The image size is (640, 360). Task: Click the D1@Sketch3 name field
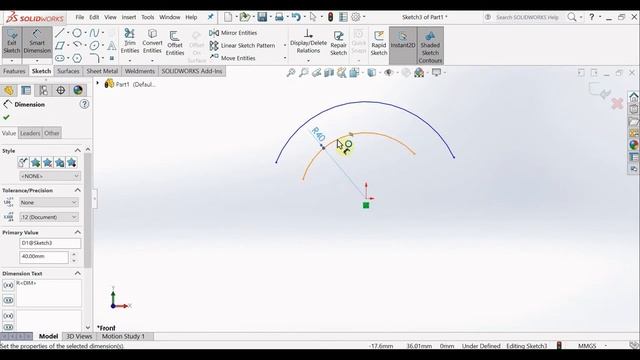pos(50,243)
